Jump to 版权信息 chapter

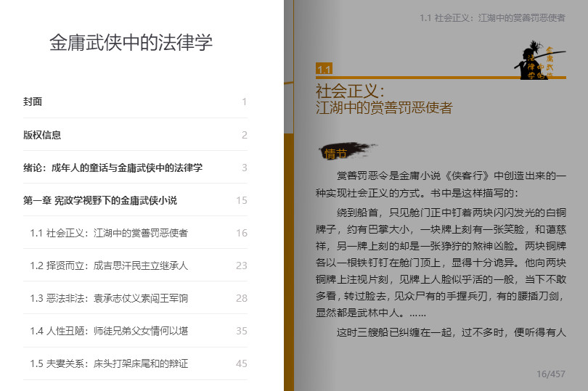[42, 135]
